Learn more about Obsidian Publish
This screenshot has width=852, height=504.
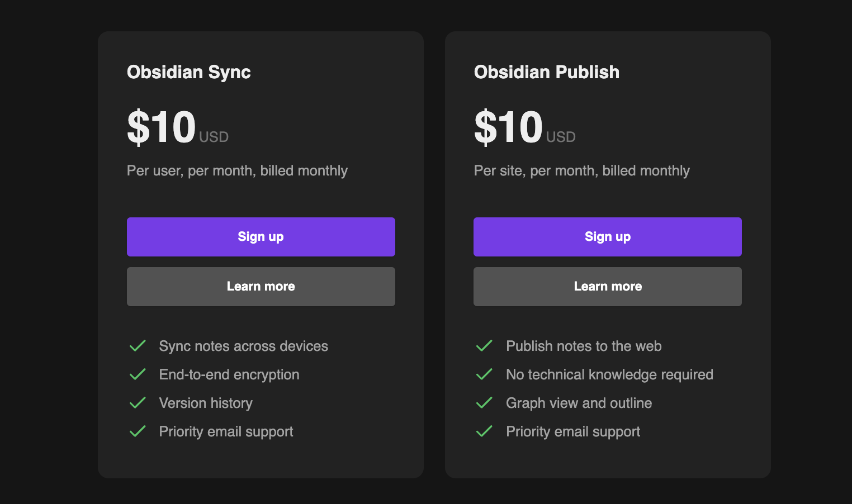pyautogui.click(x=607, y=287)
